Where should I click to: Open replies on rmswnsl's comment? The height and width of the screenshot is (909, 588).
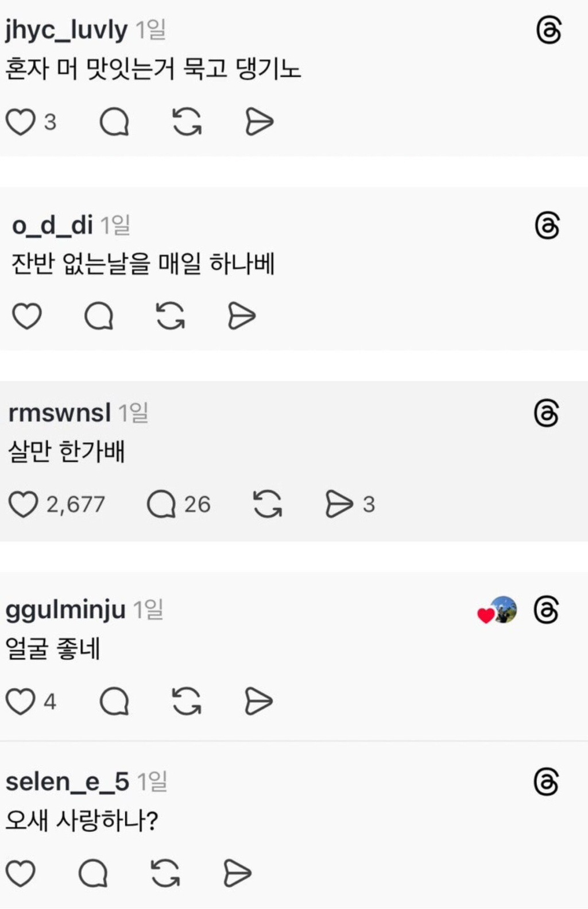163,504
